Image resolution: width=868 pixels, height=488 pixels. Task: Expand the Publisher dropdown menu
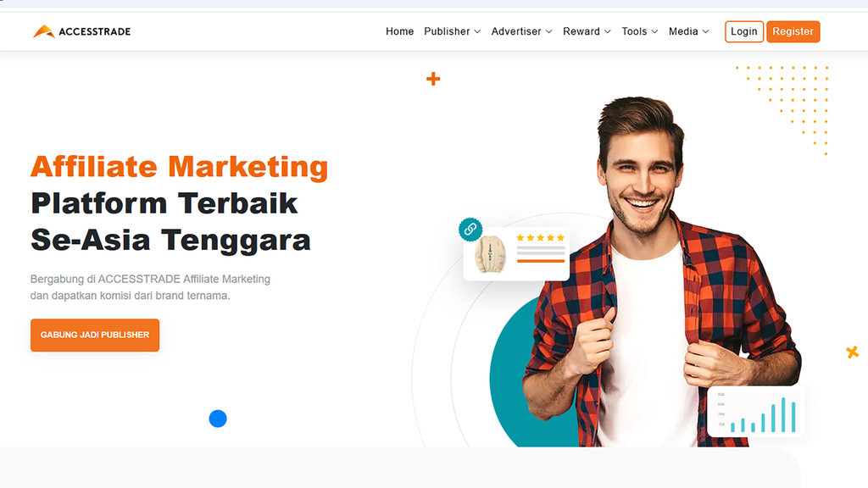click(x=453, y=31)
